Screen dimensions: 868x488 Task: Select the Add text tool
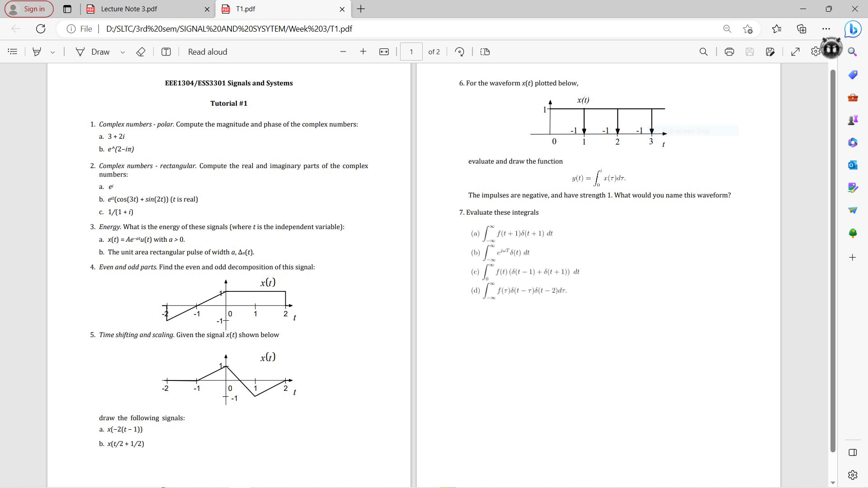pyautogui.click(x=166, y=52)
